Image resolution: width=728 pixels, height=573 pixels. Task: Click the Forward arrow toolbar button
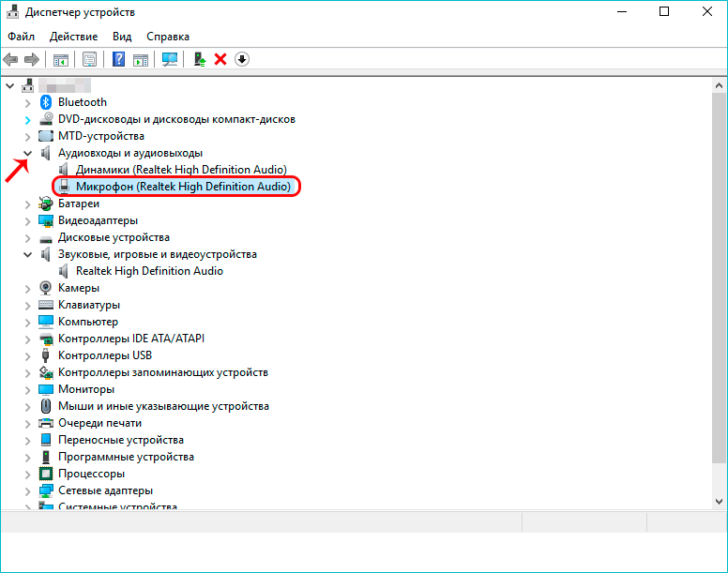click(32, 59)
